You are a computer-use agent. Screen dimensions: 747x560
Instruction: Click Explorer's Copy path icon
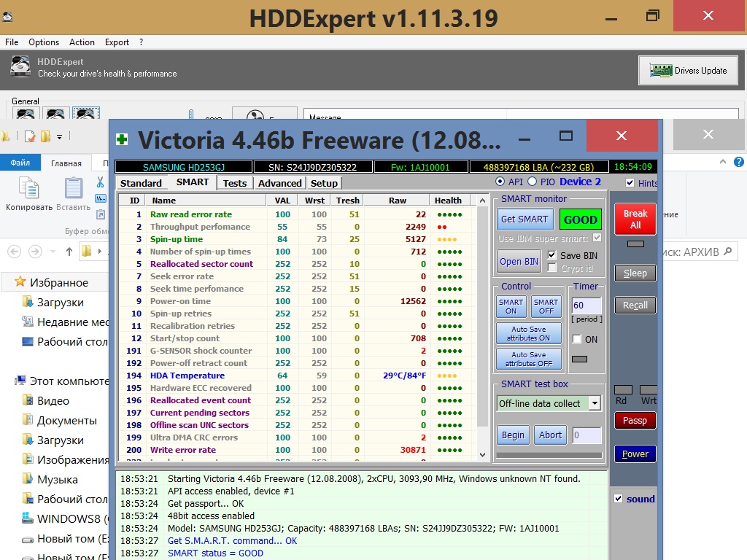coord(101,198)
